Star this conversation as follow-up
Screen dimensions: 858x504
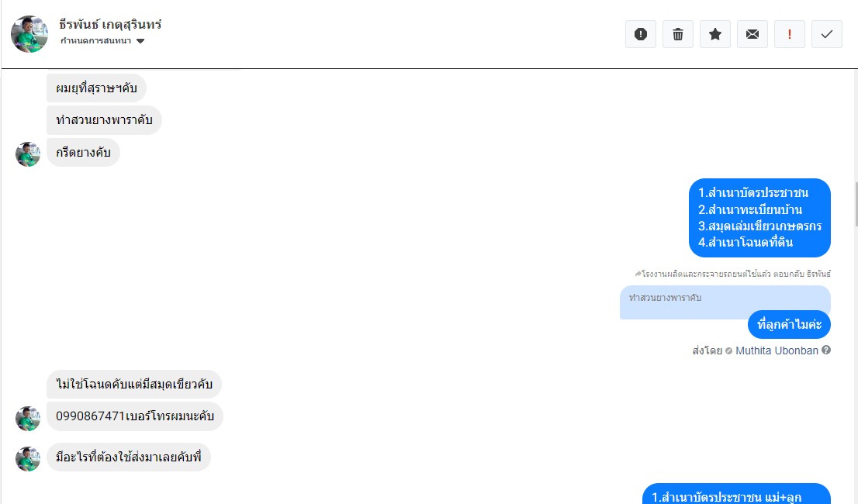tap(714, 34)
